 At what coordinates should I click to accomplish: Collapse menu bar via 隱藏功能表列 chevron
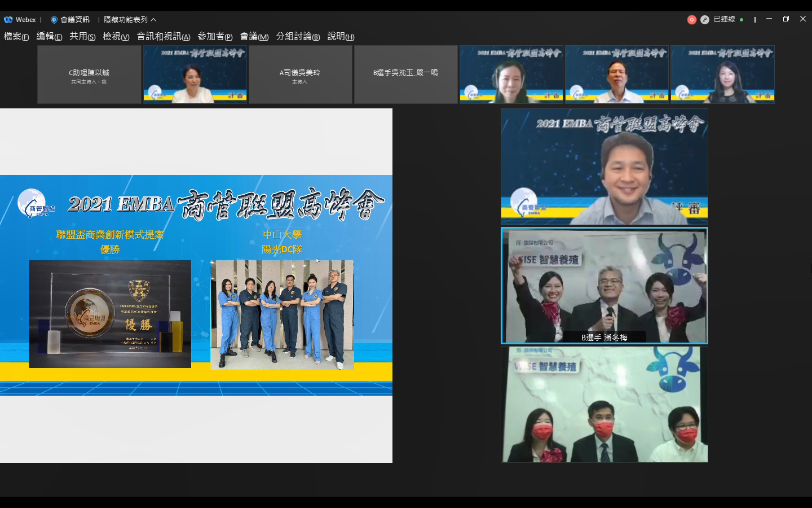pyautogui.click(x=153, y=20)
